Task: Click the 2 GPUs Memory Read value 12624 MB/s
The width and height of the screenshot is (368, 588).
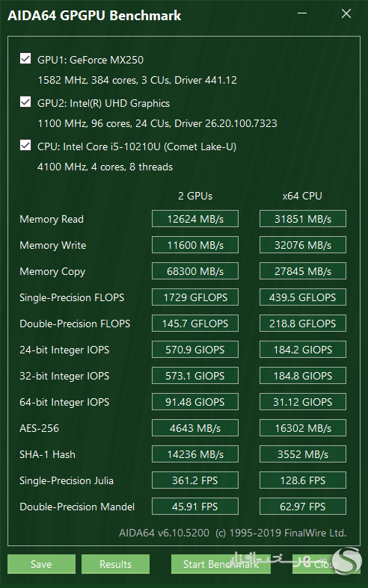Action: [x=195, y=219]
